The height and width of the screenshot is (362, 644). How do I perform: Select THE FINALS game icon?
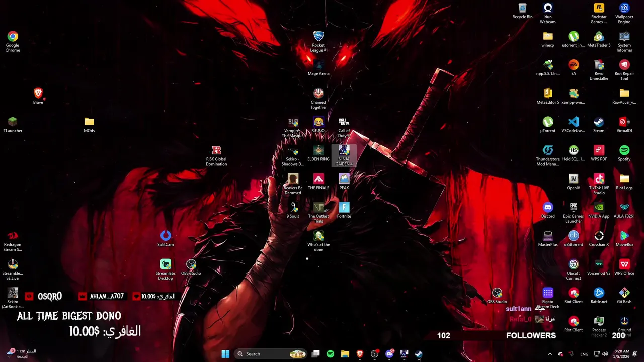318,182
